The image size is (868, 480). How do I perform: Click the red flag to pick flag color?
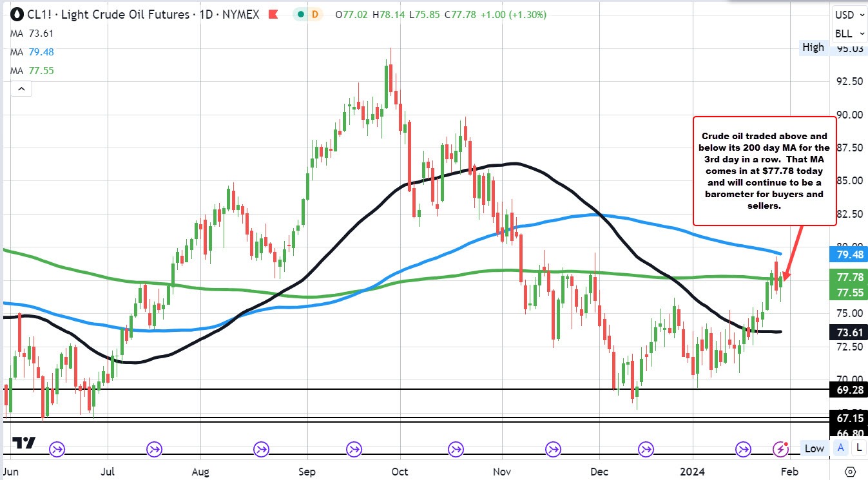click(x=273, y=14)
